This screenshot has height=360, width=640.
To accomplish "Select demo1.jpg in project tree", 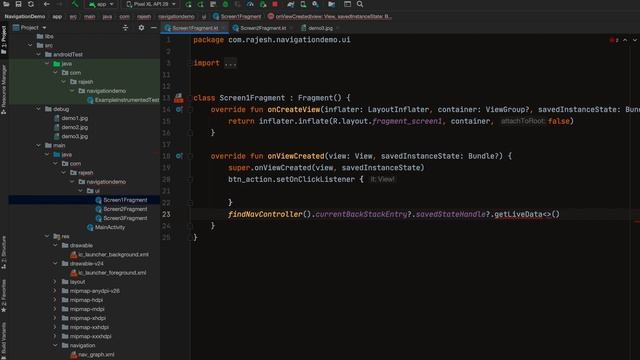I will pos(74,118).
